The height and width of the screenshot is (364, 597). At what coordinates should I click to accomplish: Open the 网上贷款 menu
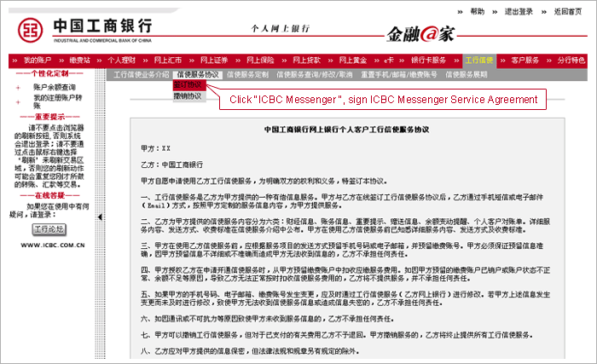pos(305,61)
